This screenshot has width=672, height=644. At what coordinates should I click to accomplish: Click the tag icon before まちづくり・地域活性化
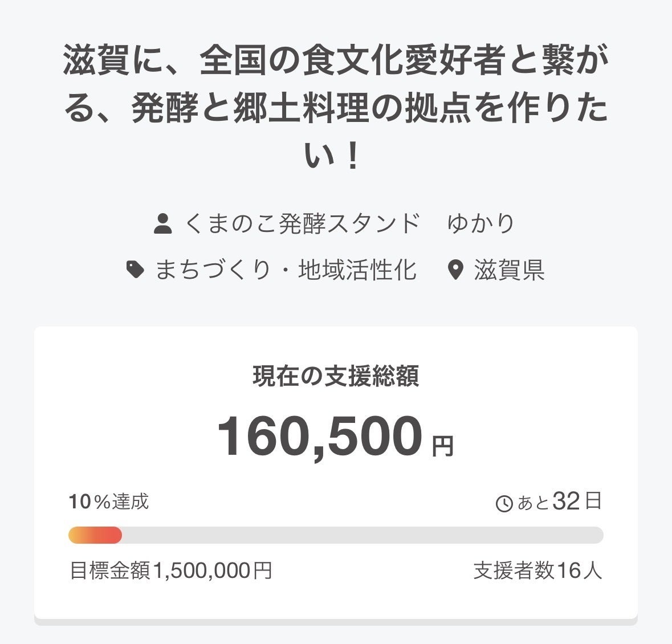pos(135,270)
